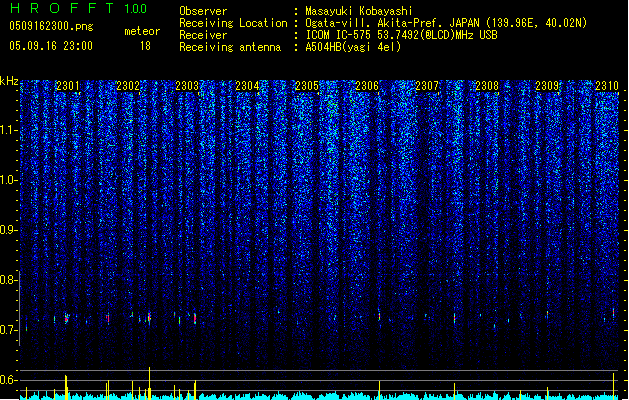This screenshot has width=629, height=400.
Task: Click the Receiving antenna label
Action: pyautogui.click(x=230, y=47)
